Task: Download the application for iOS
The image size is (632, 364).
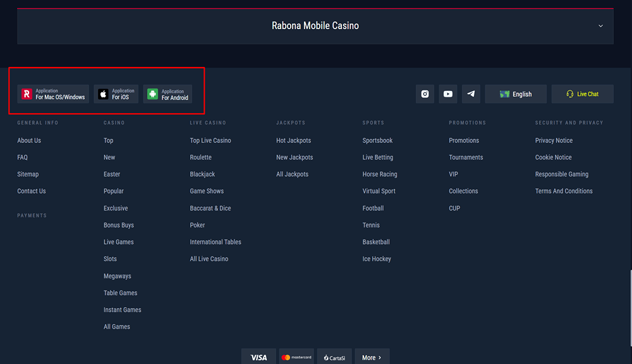Action: (116, 94)
